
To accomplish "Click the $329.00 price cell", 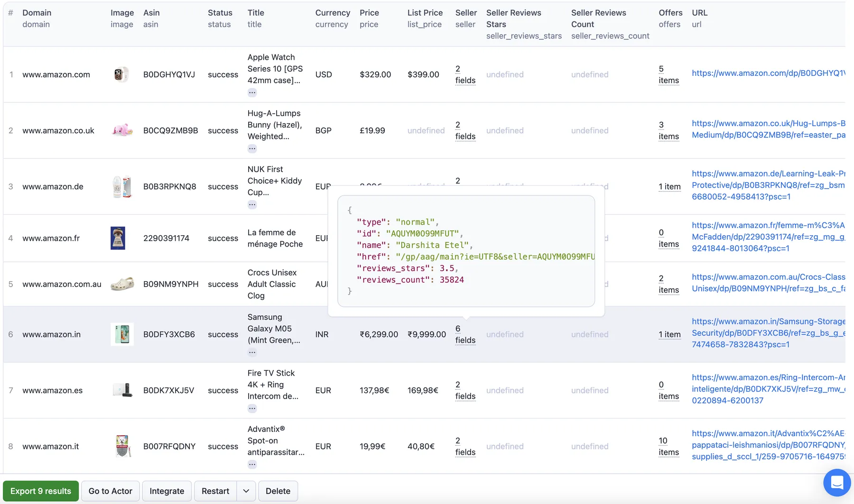I will point(375,74).
